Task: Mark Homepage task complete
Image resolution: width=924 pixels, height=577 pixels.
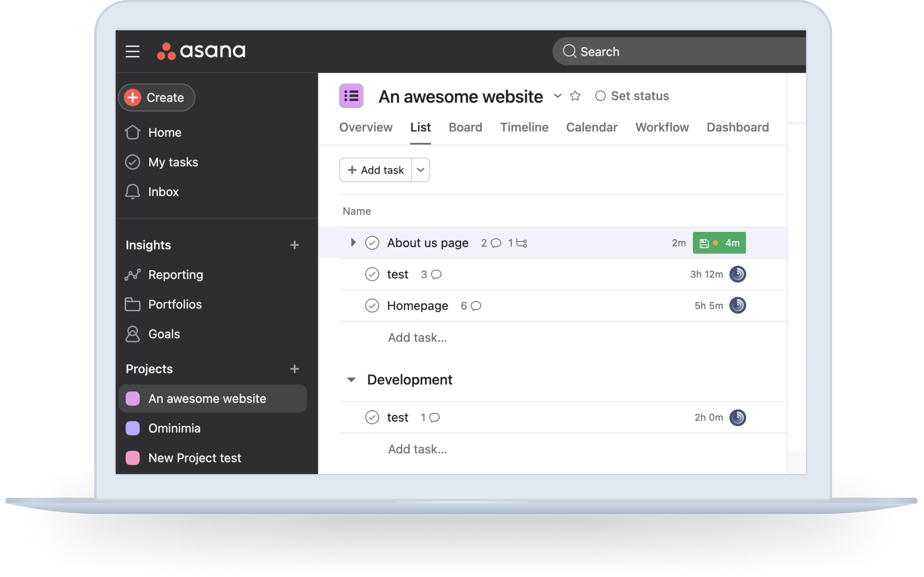Action: pyautogui.click(x=372, y=306)
